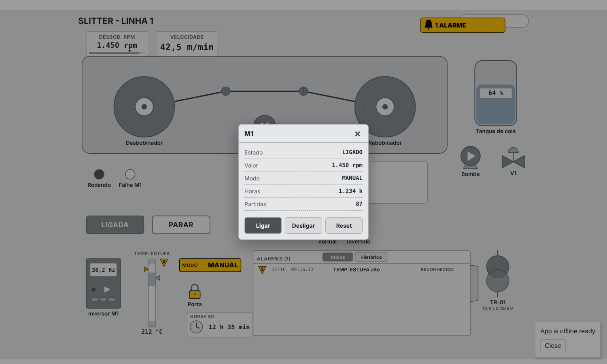Viewport: 607px width, 364px height.
Task: Open the Inversor M1 drive panel
Action: click(x=104, y=284)
